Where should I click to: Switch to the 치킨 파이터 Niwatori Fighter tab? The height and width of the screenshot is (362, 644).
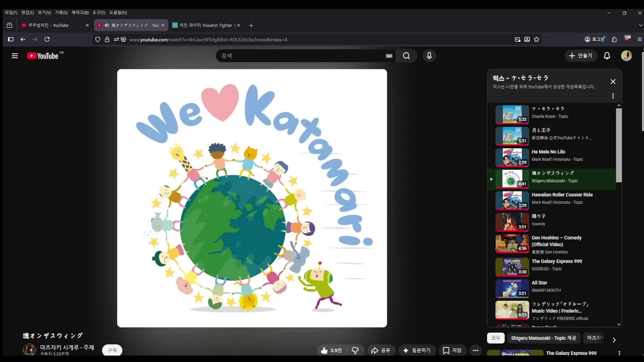[206, 25]
